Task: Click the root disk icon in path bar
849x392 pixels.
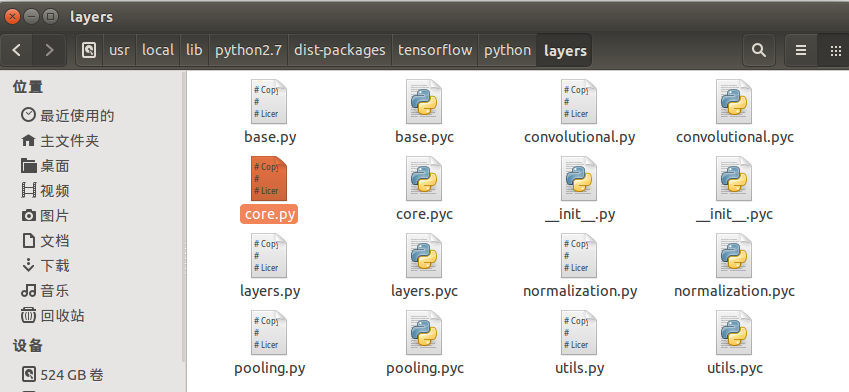Action: 89,50
